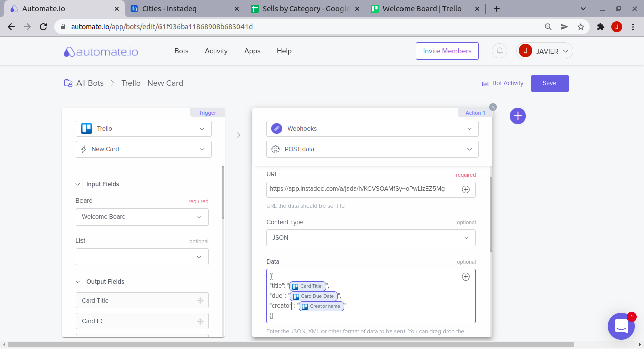Open Chrome three-dot menu
Screen dimensions: 644x349
click(632, 27)
